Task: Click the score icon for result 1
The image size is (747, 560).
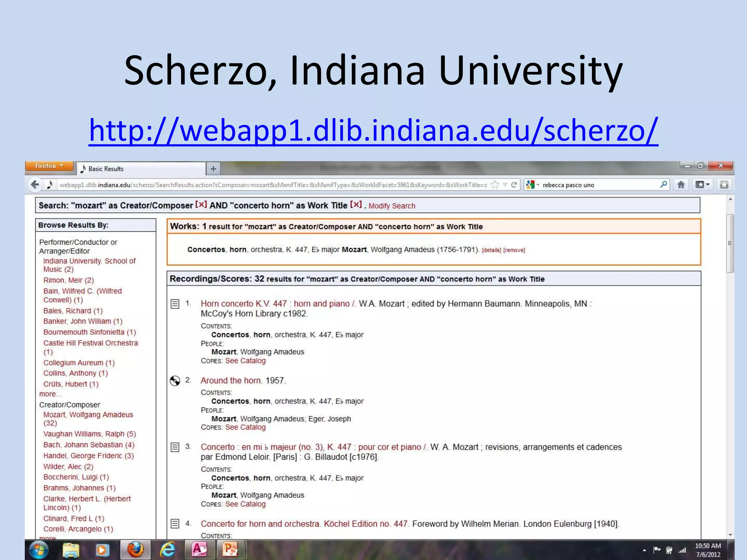Action: click(x=175, y=304)
